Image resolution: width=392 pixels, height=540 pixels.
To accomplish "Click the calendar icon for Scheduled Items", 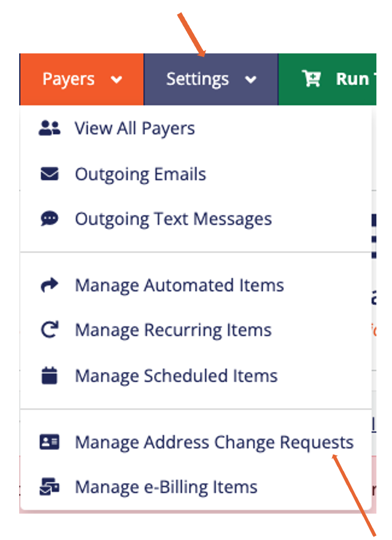I will point(49,376).
